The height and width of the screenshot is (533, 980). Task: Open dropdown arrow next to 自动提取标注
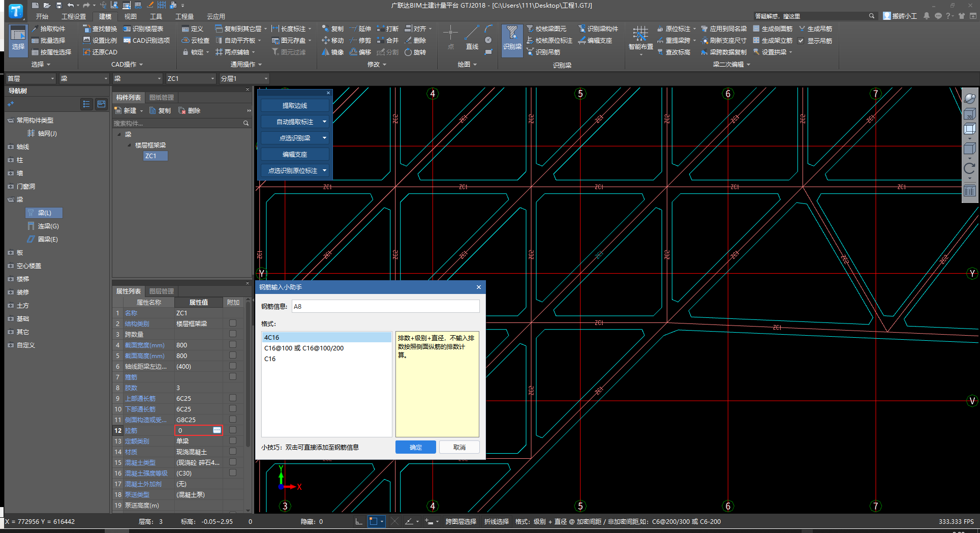tap(324, 122)
